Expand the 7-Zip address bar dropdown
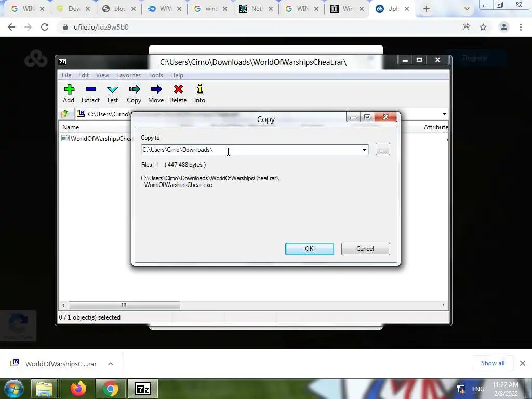 point(445,114)
